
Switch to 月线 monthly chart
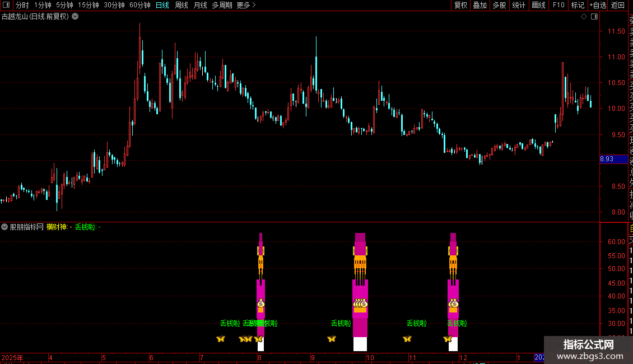(x=200, y=5)
